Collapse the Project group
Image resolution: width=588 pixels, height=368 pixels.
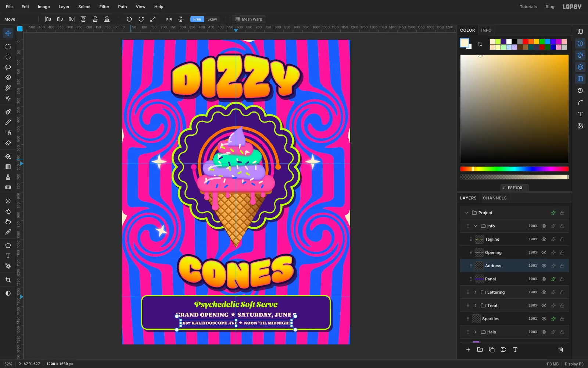(x=467, y=213)
